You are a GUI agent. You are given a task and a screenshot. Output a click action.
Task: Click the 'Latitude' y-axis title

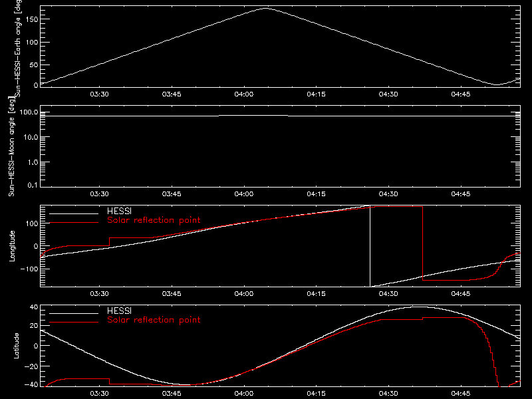(x=16, y=346)
